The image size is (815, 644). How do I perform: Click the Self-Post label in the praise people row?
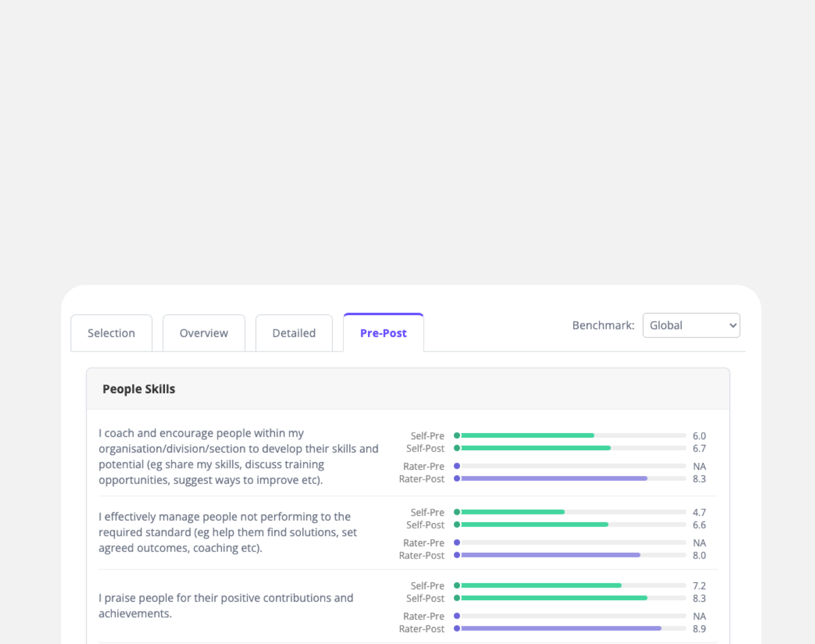click(x=425, y=598)
